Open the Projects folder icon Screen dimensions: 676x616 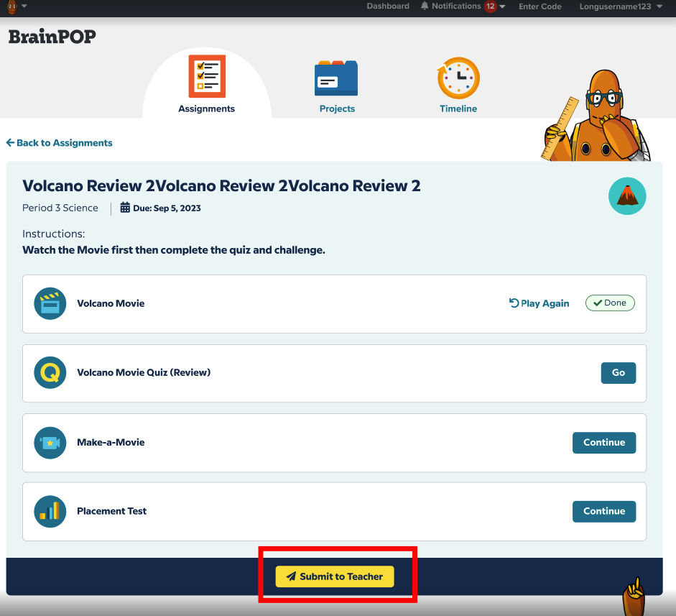click(336, 78)
